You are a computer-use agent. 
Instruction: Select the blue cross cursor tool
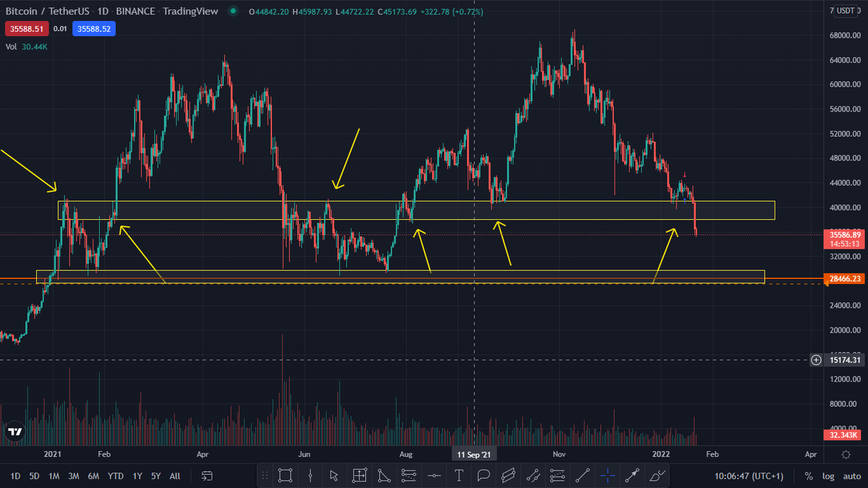click(x=608, y=476)
